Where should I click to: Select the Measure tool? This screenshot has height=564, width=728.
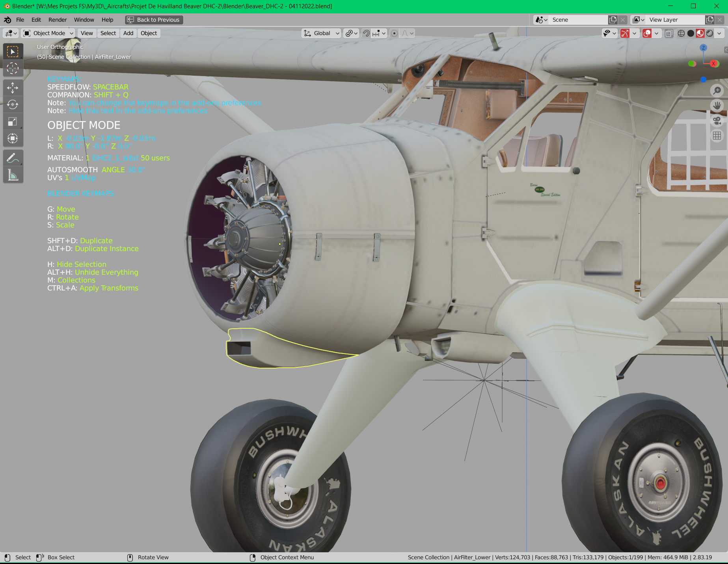tap(13, 175)
